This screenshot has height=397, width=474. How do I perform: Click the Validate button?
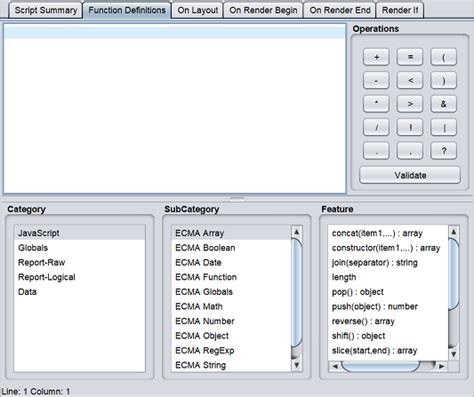coord(410,175)
